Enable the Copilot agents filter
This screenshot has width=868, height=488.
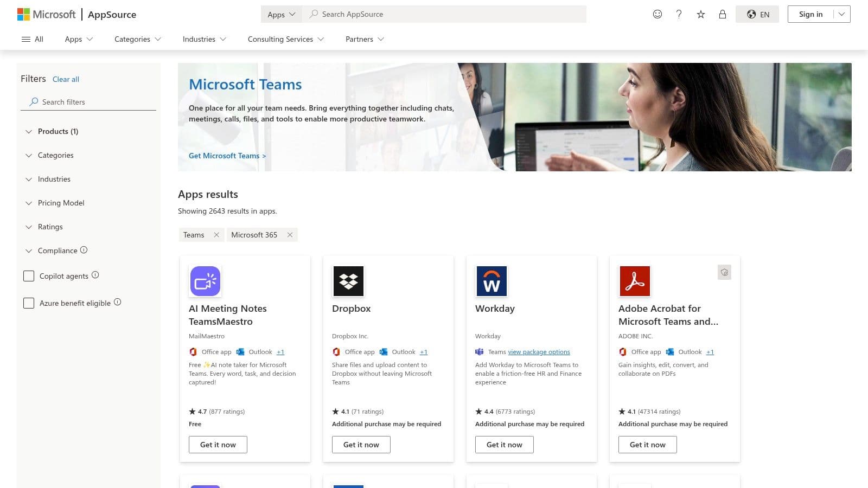(29, 276)
